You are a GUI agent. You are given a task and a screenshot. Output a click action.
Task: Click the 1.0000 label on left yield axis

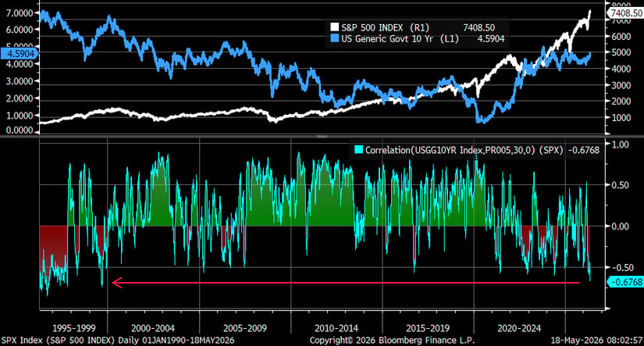[x=20, y=116]
